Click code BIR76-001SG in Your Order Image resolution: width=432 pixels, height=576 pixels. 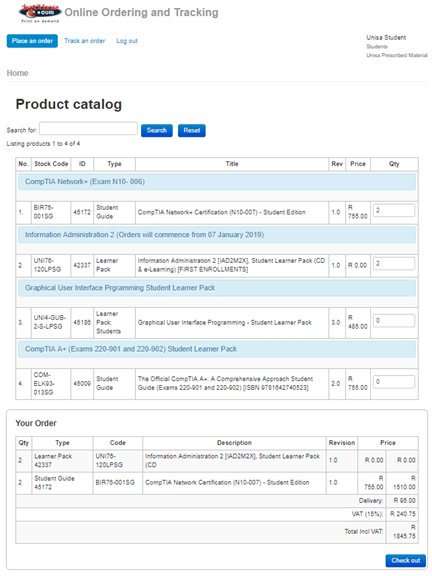click(x=115, y=483)
